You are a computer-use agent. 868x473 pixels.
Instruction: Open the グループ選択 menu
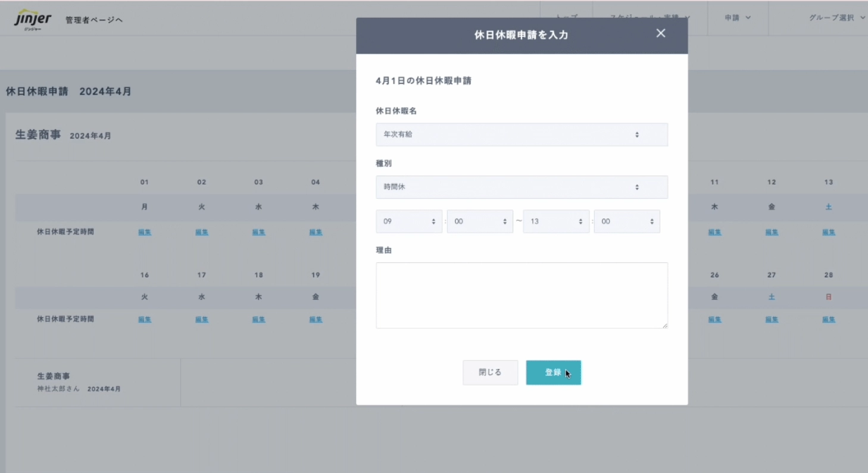(x=836, y=18)
